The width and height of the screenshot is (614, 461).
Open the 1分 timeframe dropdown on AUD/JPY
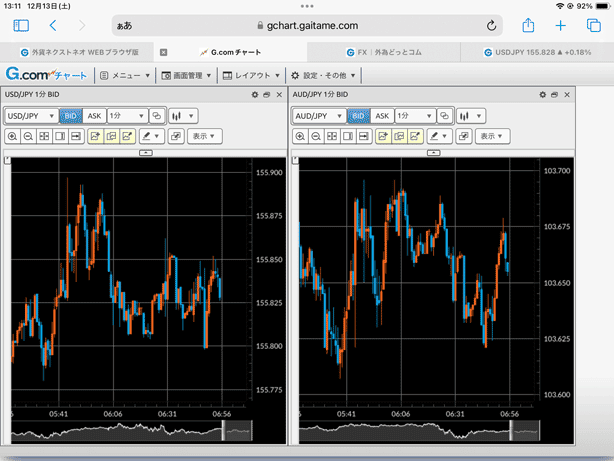pos(413,116)
